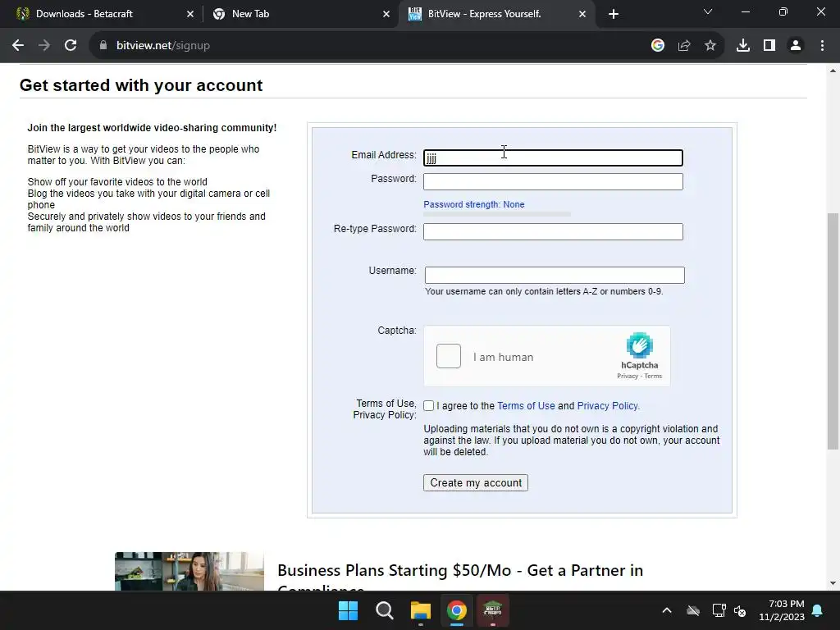Viewport: 840px width, 630px height.
Task: Click the browser forward arrow
Action: [44, 46]
